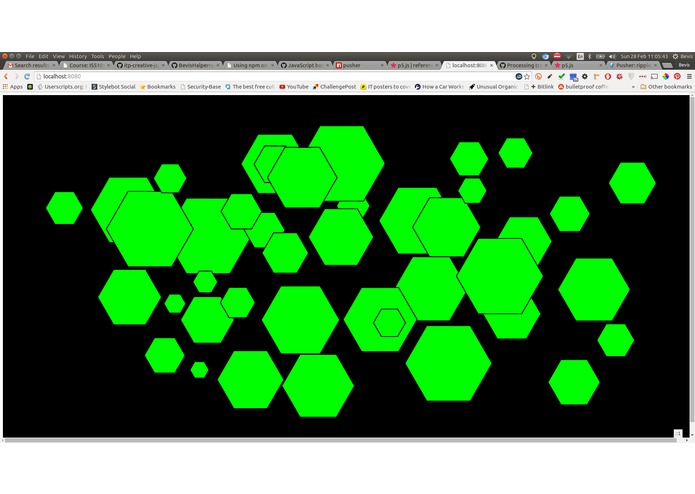
Task: Close the Search results tab
Action: pos(53,65)
